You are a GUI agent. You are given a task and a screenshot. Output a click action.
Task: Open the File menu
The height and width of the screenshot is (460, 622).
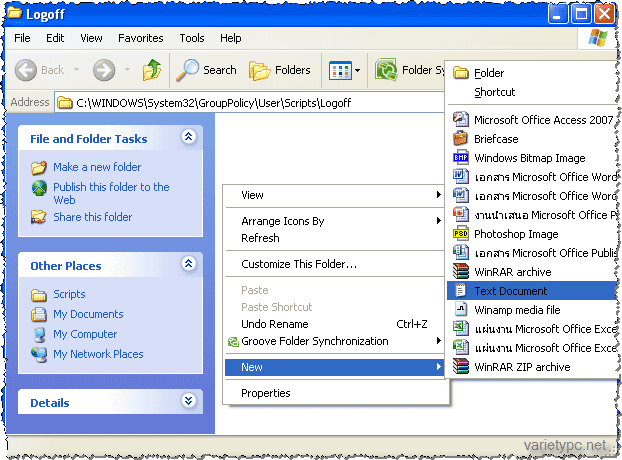click(x=22, y=38)
